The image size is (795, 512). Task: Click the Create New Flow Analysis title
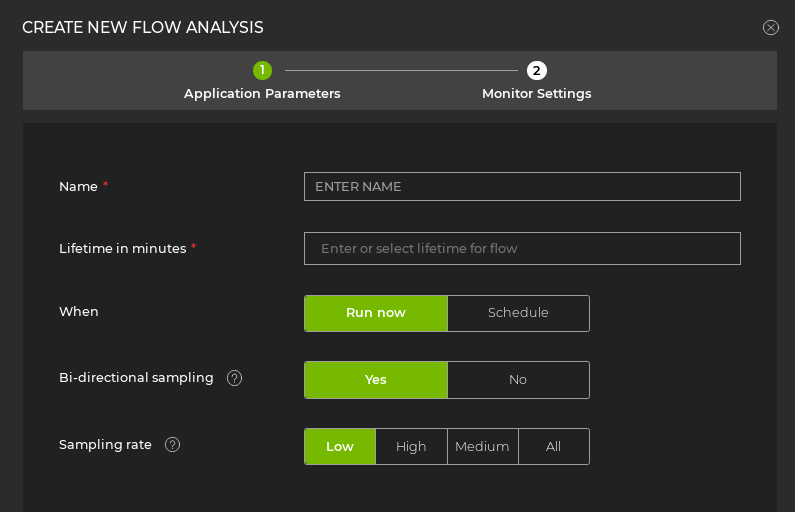[x=143, y=28]
